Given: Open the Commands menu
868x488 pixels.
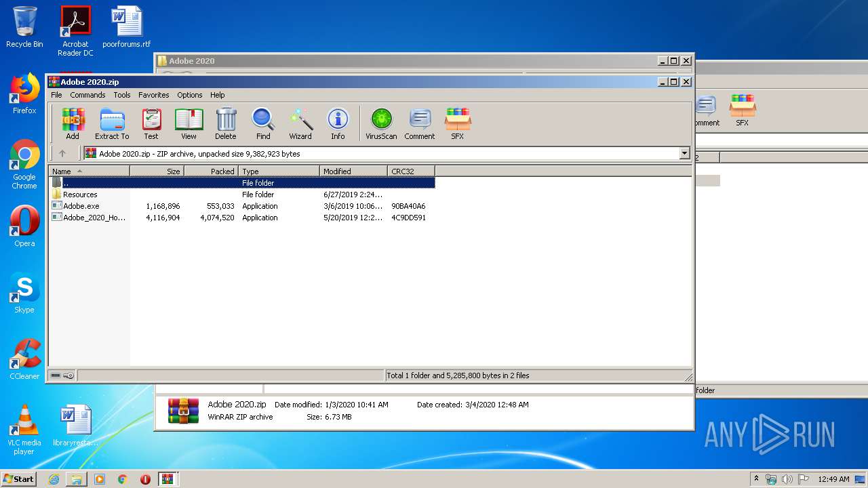Looking at the screenshot, I should click(87, 95).
